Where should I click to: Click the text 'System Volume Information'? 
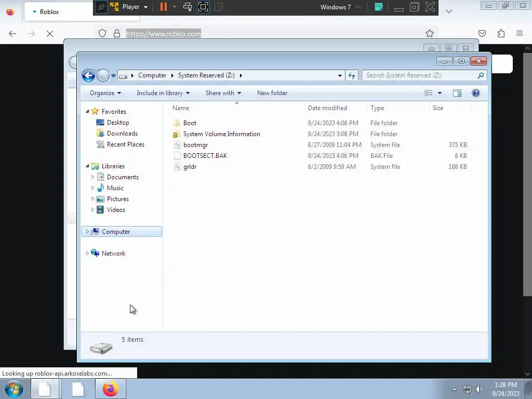click(221, 134)
